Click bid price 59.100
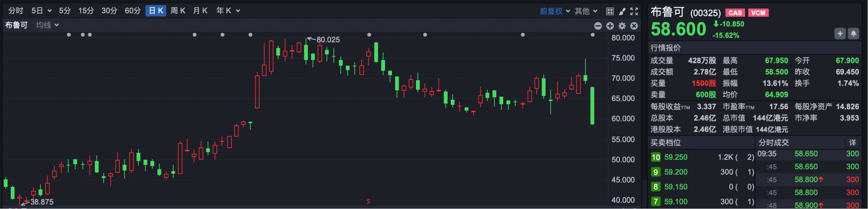This screenshot has height=209, width=868. [676, 202]
